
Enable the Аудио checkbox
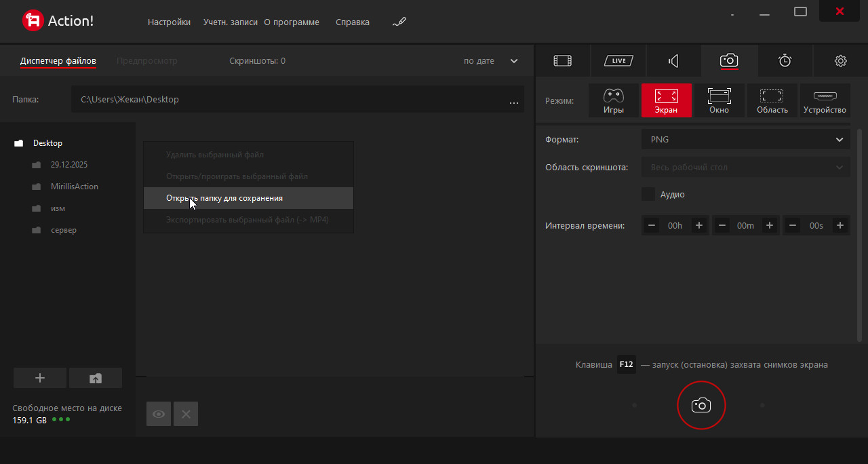[648, 195]
